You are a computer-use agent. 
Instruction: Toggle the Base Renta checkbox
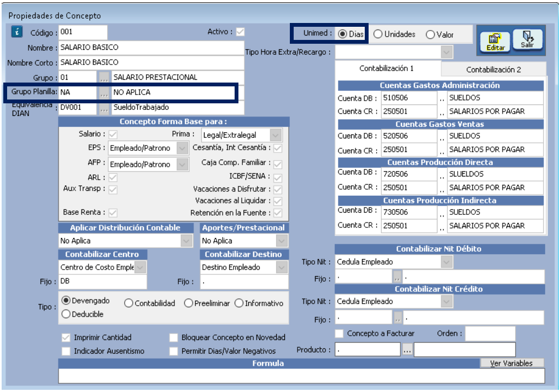tap(113, 213)
